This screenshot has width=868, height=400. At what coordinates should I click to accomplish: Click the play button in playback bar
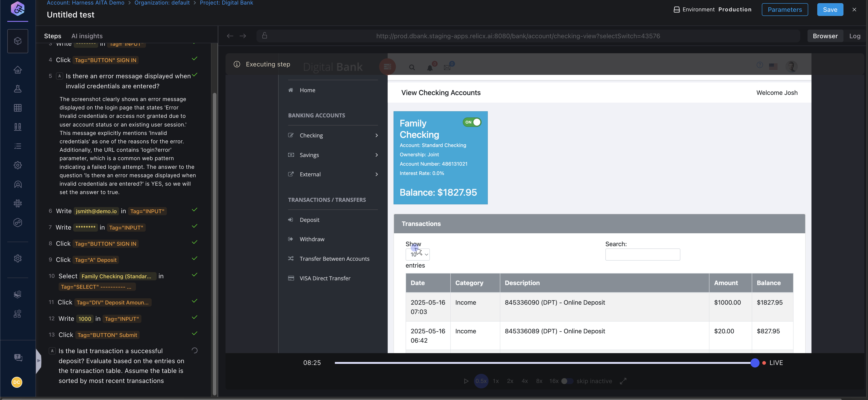[466, 381]
